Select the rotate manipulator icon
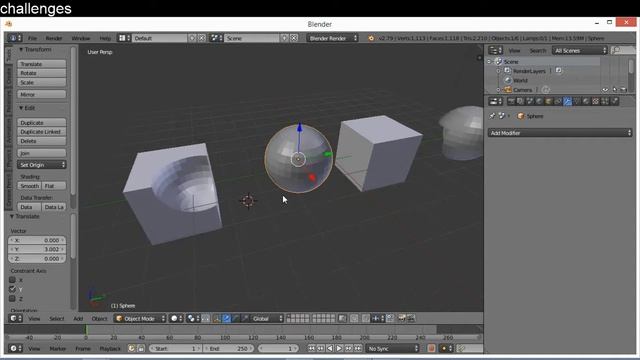Viewport: 640px width, 360px height. [x=236, y=318]
